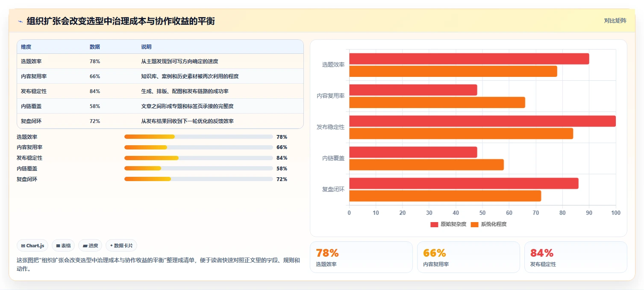The width and height of the screenshot is (644, 290).
Task: Click the 复盘闭环 progress bar
Action: (198, 179)
